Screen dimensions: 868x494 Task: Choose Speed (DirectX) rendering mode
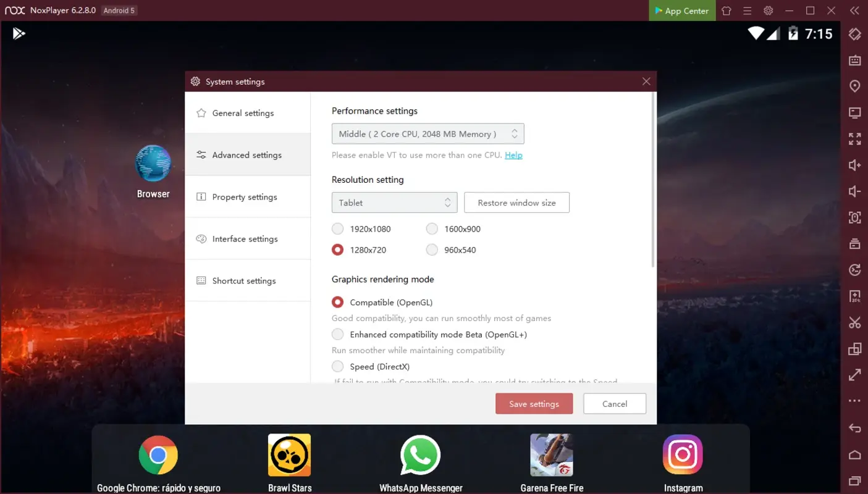pyautogui.click(x=338, y=366)
